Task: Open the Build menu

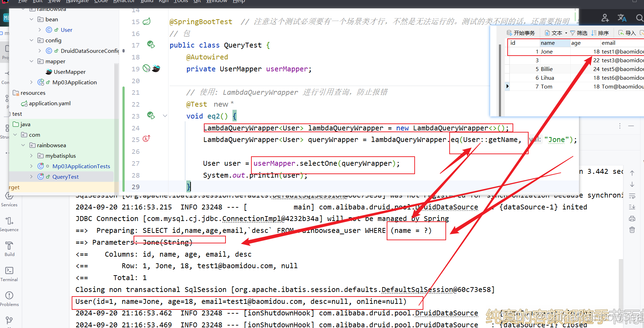Action: tap(147, 1)
